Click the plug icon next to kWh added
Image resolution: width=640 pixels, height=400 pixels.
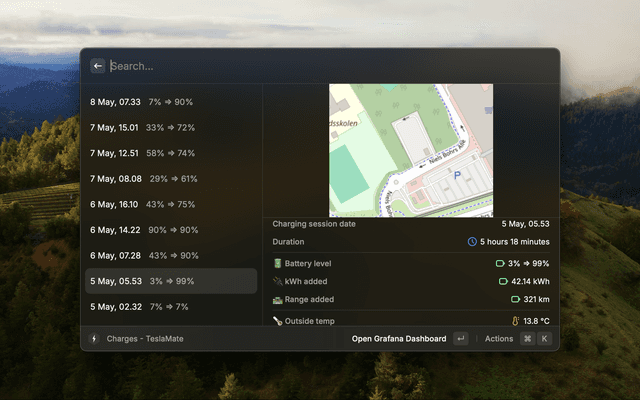[278, 282]
